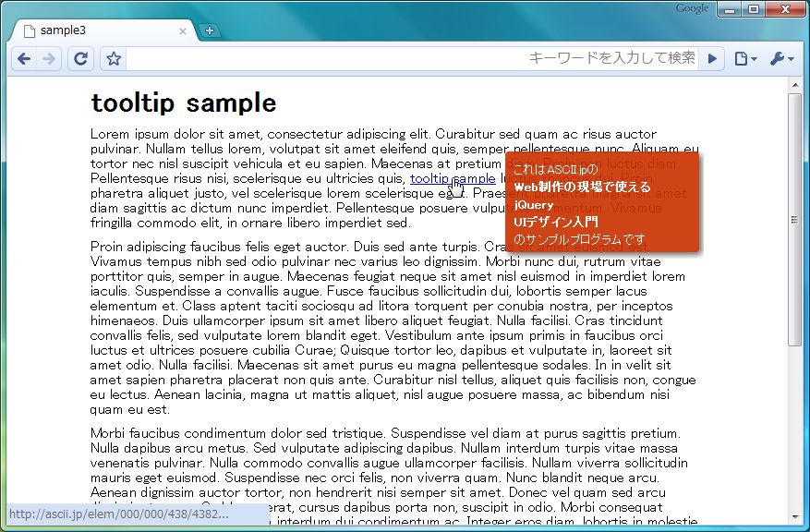
Task: Open the 'tooltip sample' link
Action: [x=453, y=178]
